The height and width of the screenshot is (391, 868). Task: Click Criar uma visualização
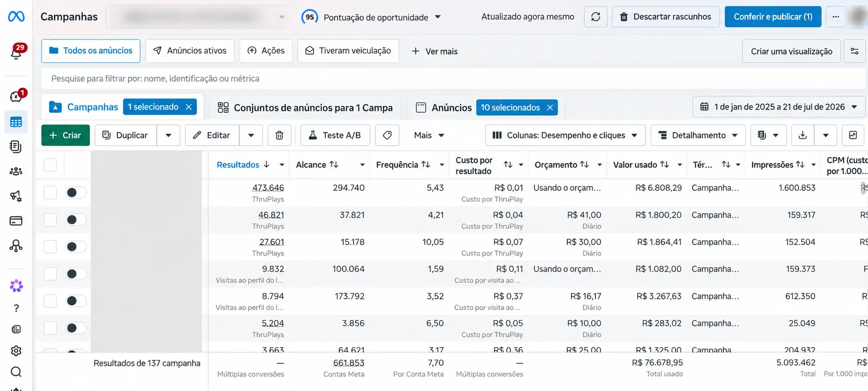(791, 51)
